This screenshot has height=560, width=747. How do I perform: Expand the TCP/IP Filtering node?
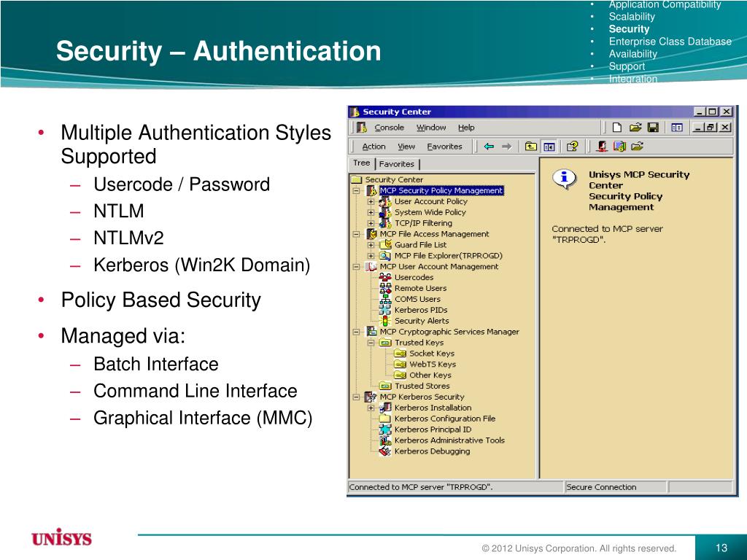(x=371, y=223)
